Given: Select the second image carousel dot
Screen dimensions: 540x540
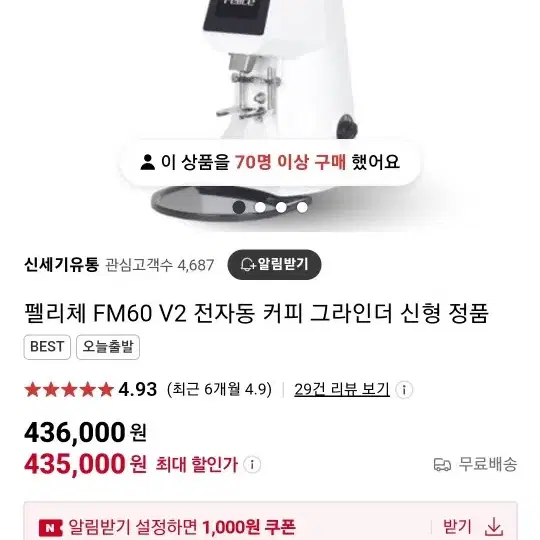Looking at the screenshot, I should pyautogui.click(x=260, y=207).
